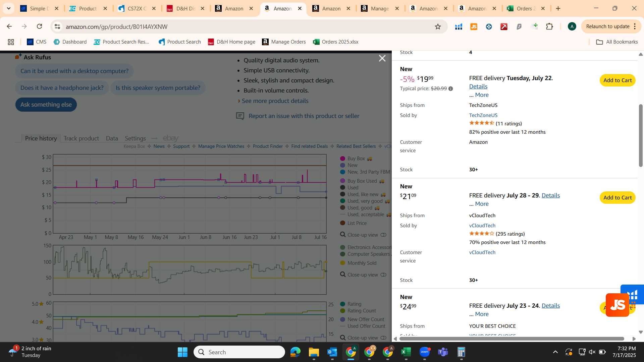Launch Microsoft Edge from taskbar
The width and height of the screenshot is (644, 362).
tap(296, 352)
